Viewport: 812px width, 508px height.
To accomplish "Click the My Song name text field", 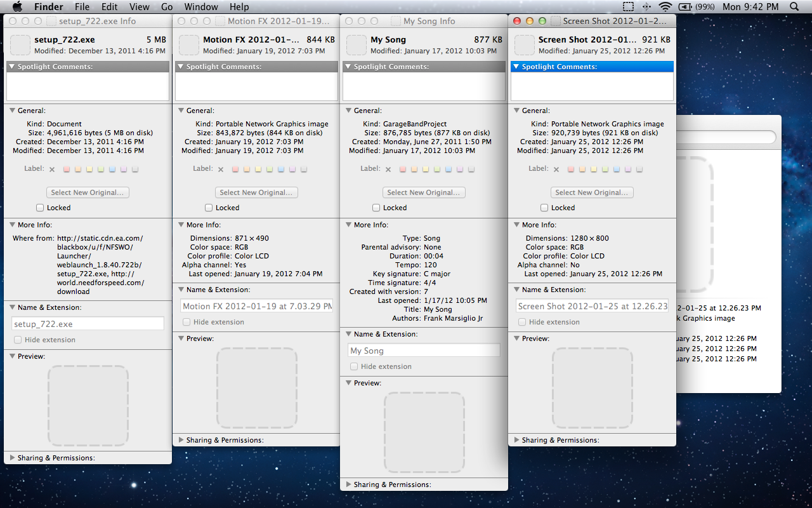I will [x=424, y=351].
